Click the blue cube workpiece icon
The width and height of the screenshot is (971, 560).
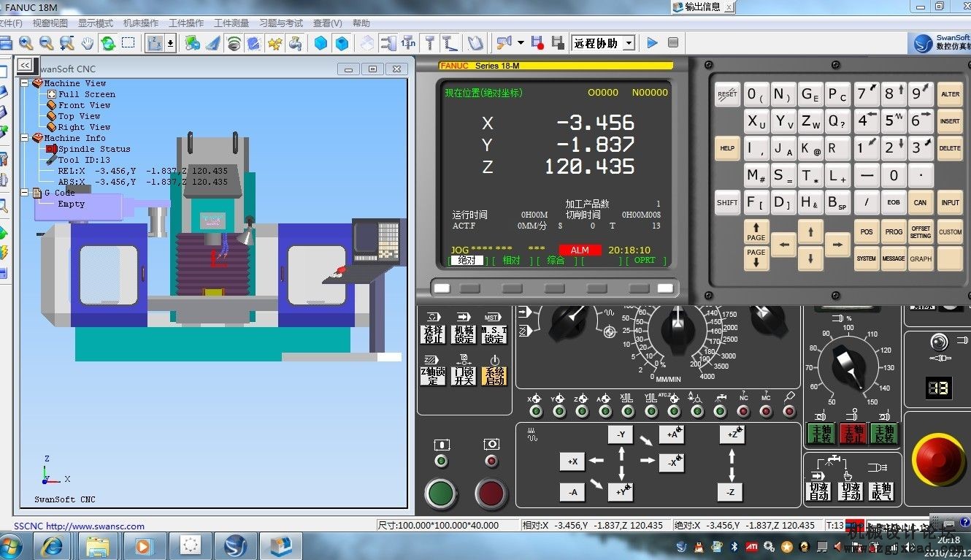[x=321, y=43]
